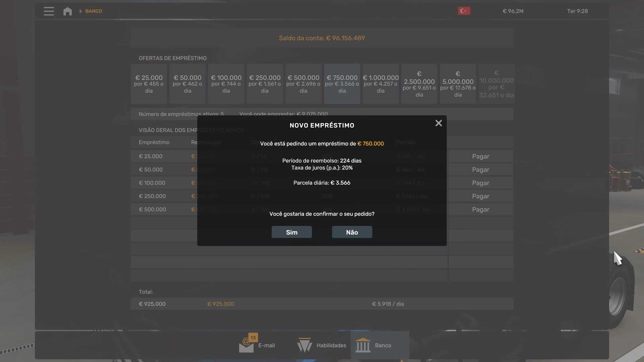Click the breadcrumb arrow before BANCO

[80, 11]
